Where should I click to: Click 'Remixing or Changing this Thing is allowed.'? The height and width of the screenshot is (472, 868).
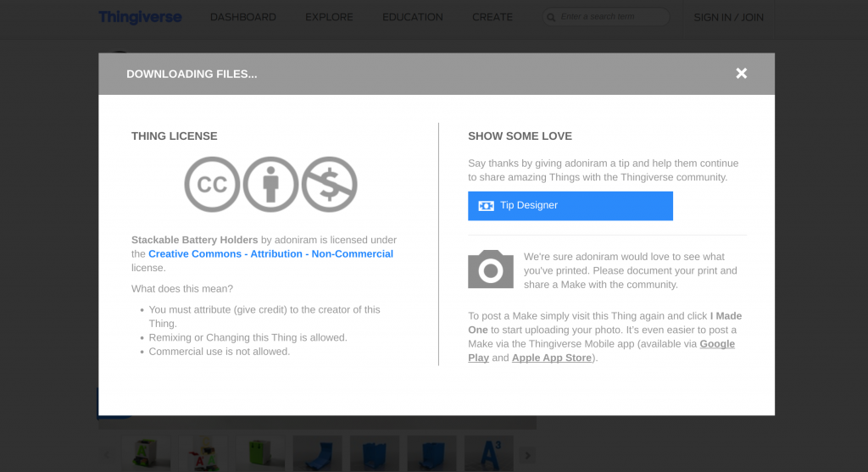tap(248, 337)
